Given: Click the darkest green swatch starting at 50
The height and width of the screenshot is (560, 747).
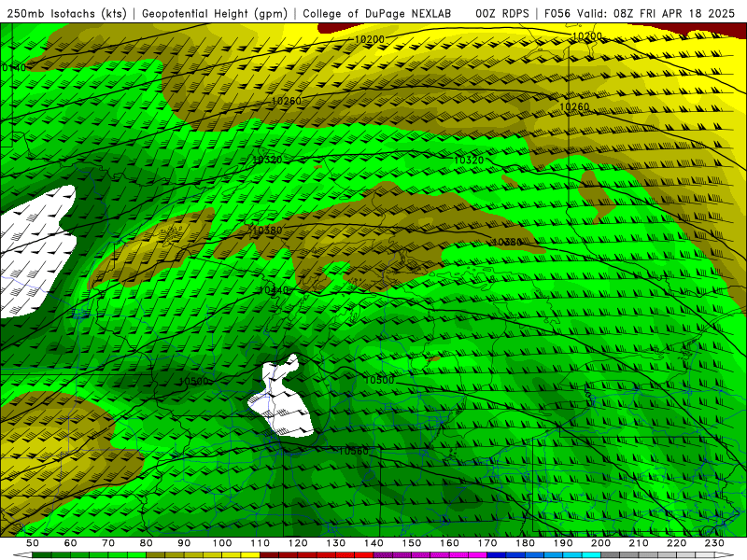Looking at the screenshot, I should click(42, 555).
